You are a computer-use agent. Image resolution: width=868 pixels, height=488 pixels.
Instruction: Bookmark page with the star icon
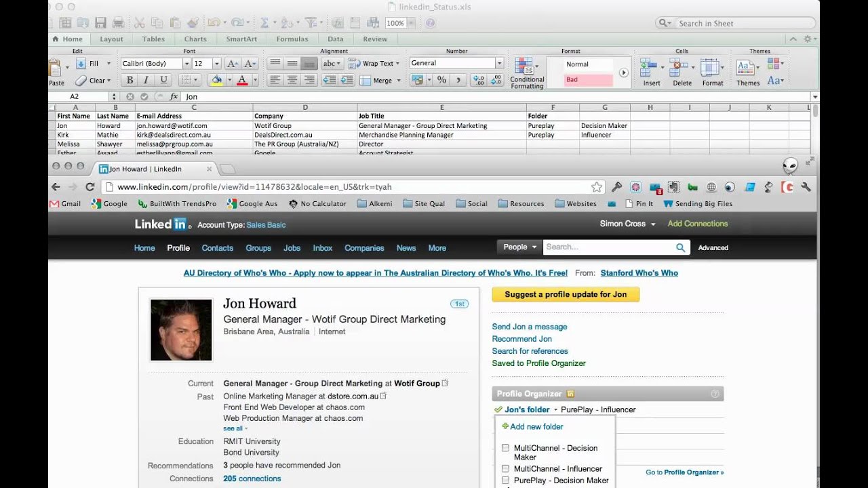597,187
